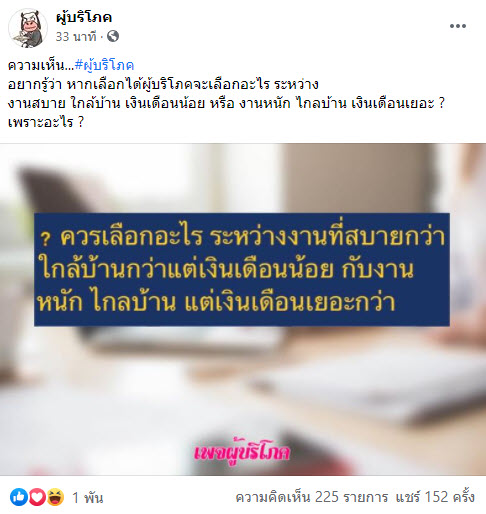
Task: Click the pink เพจผู้บริโภค watermark on image
Action: click(242, 452)
